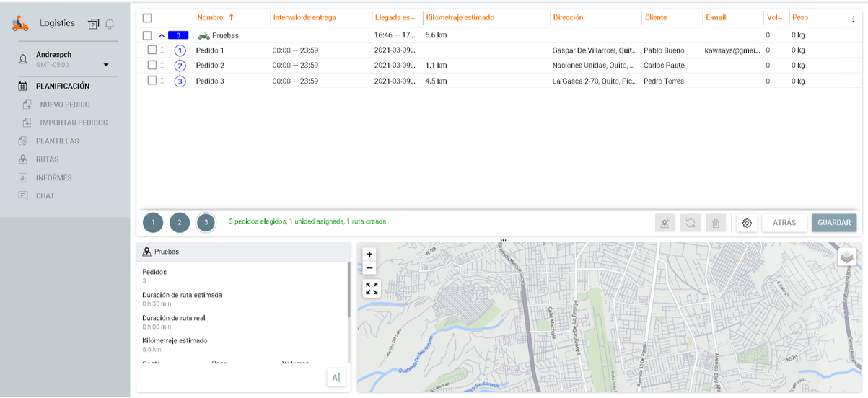
Task: Click the reorder handle of Pedido 1
Action: coord(162,50)
